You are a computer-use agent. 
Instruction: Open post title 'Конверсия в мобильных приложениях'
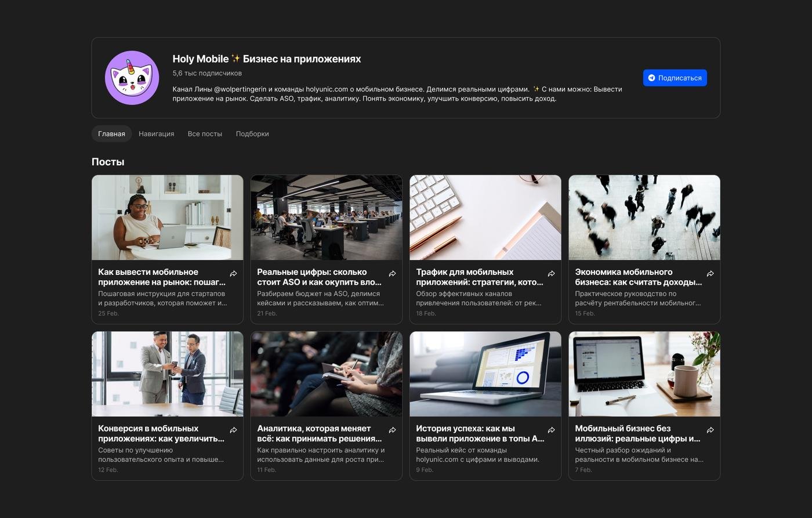(161, 433)
